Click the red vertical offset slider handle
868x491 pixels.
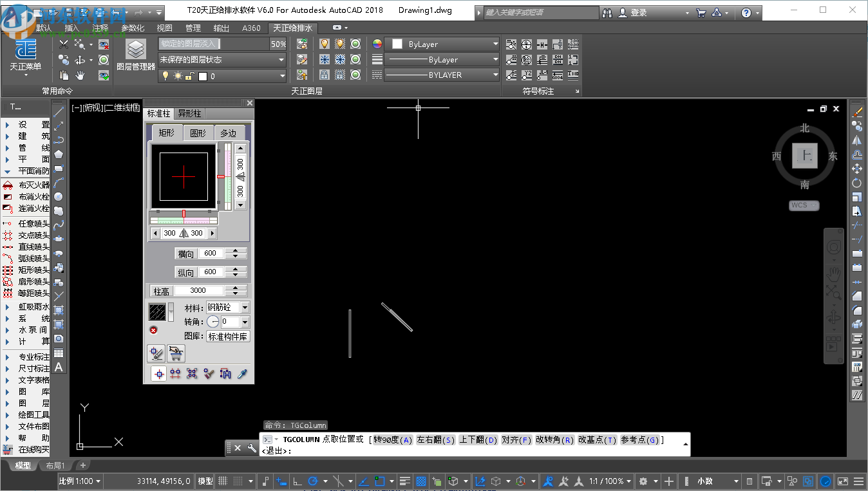point(221,176)
